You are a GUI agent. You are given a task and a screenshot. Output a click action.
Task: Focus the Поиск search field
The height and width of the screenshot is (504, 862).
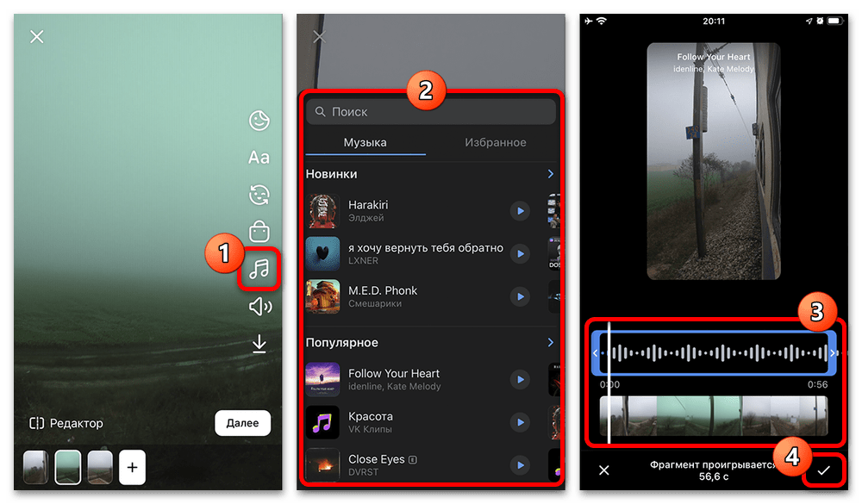coord(431,112)
